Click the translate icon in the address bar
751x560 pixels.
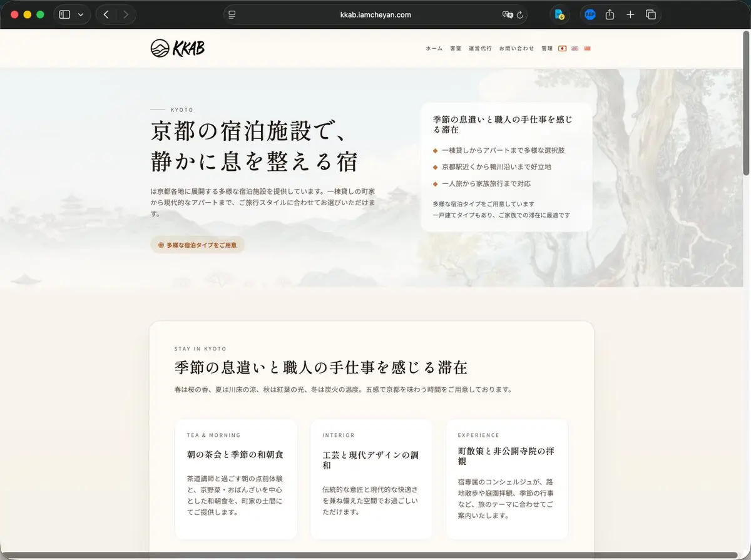[507, 14]
